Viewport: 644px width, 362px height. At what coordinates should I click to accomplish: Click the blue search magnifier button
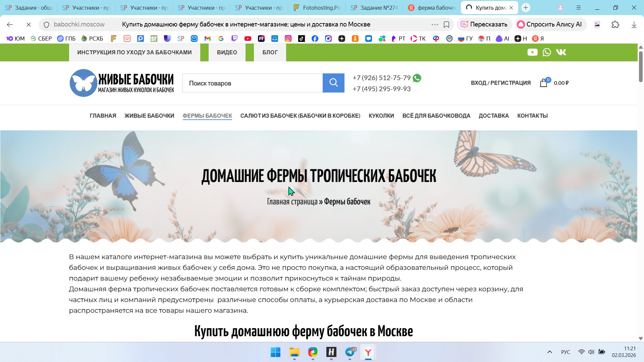[x=333, y=83]
